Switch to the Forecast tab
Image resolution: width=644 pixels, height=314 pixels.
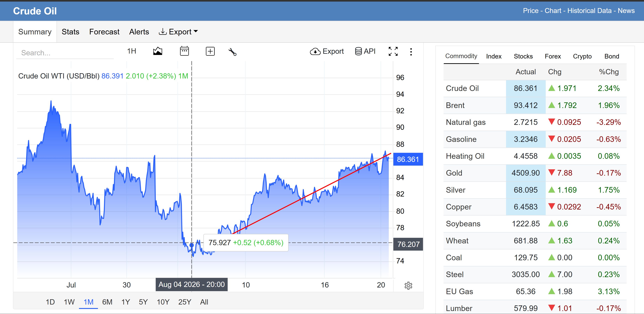pyautogui.click(x=104, y=32)
